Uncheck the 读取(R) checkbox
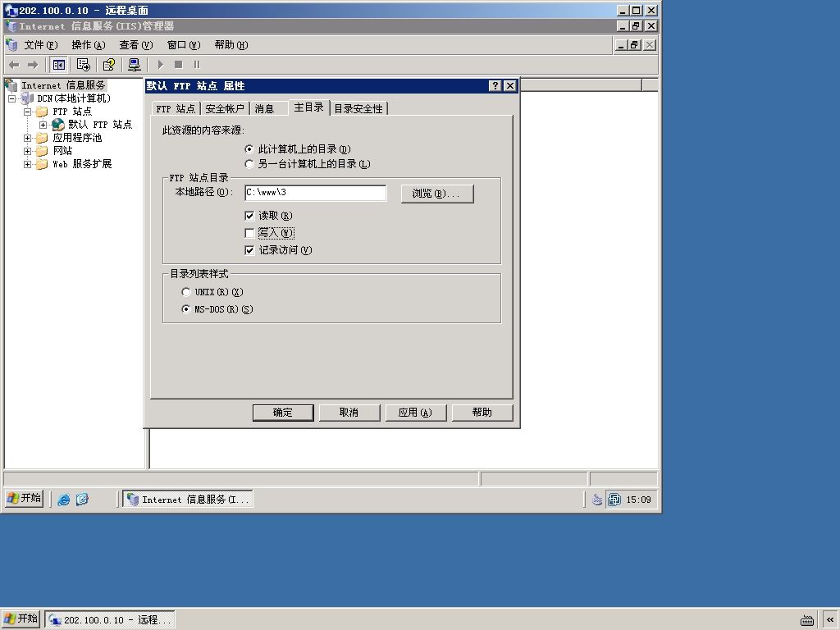The width and height of the screenshot is (840, 630). pyautogui.click(x=249, y=216)
